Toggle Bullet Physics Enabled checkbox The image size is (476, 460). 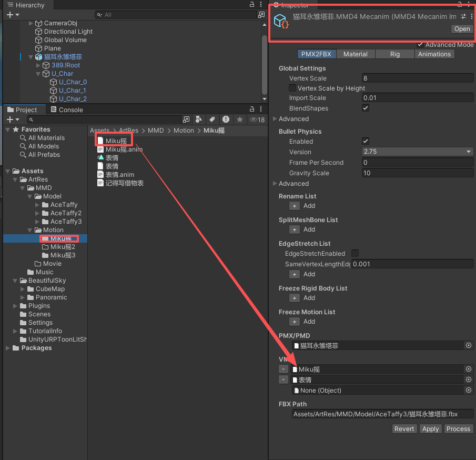[366, 141]
